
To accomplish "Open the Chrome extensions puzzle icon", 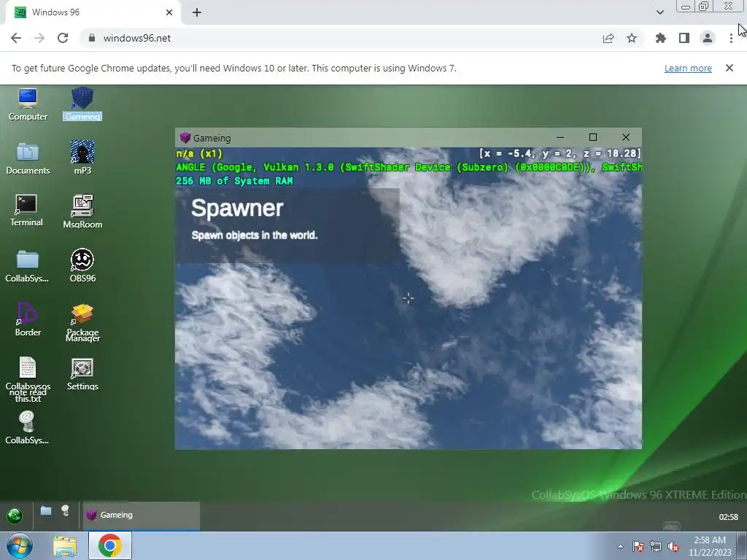I will (x=661, y=38).
